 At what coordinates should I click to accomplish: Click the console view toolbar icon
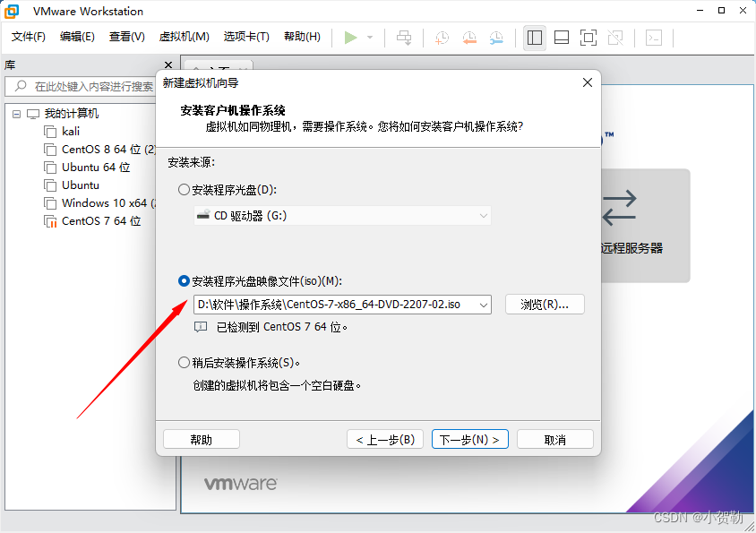[x=654, y=37]
